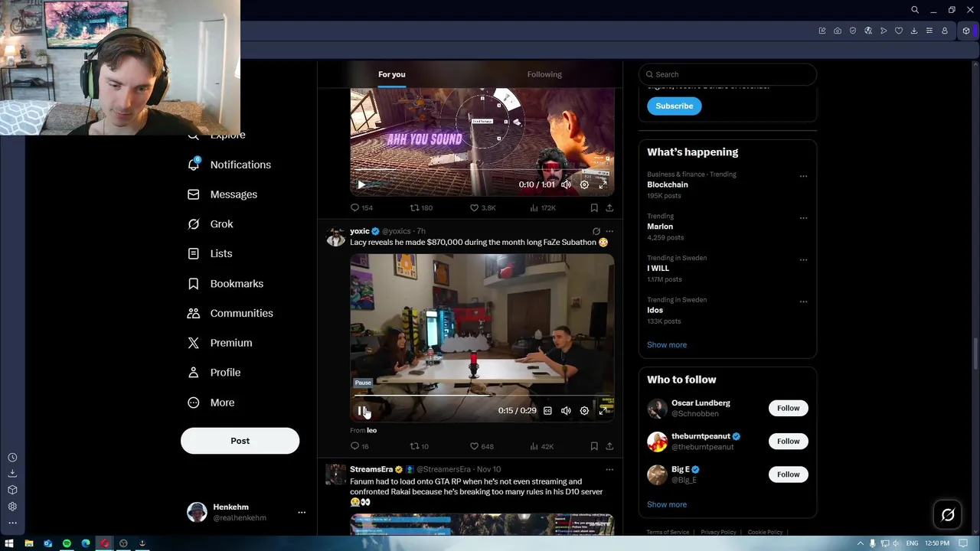Repost the post with 180 reposts
This screenshot has width=980, height=551.
421,208
